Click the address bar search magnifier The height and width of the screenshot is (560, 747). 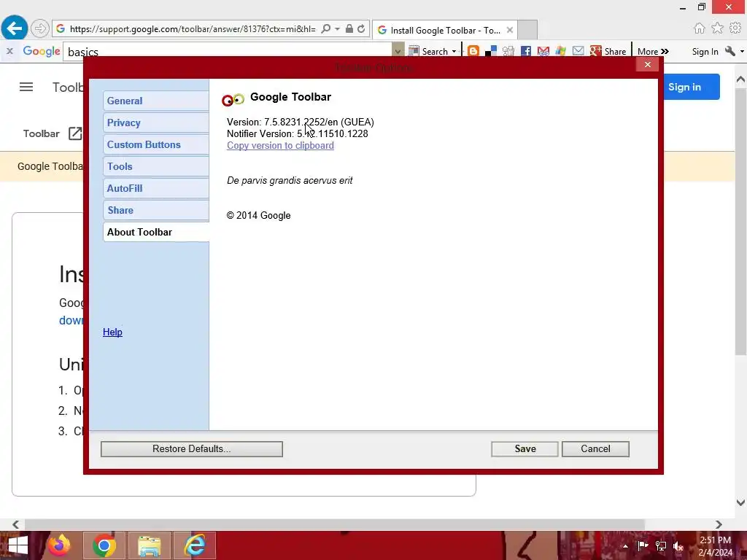tap(326, 29)
